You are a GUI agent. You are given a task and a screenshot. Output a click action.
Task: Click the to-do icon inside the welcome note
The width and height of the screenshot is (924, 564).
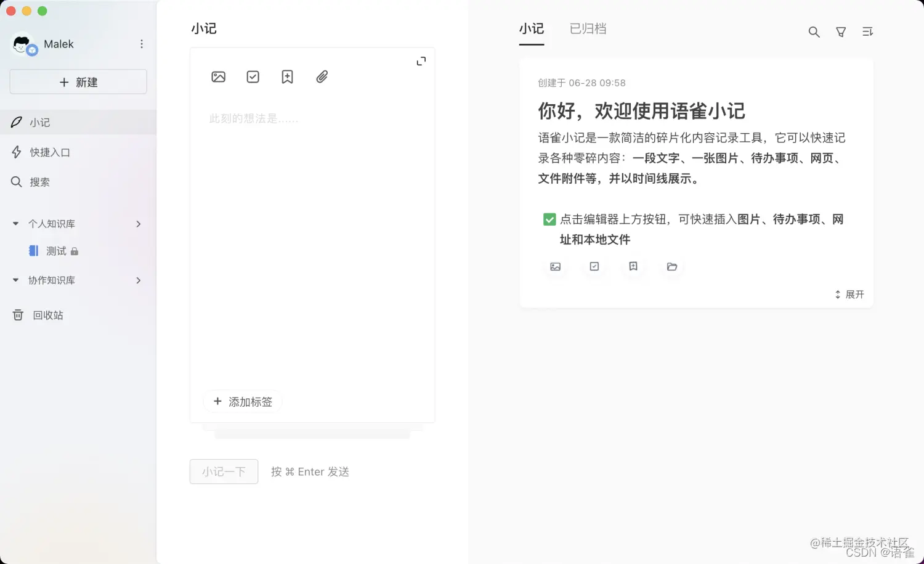[594, 266]
